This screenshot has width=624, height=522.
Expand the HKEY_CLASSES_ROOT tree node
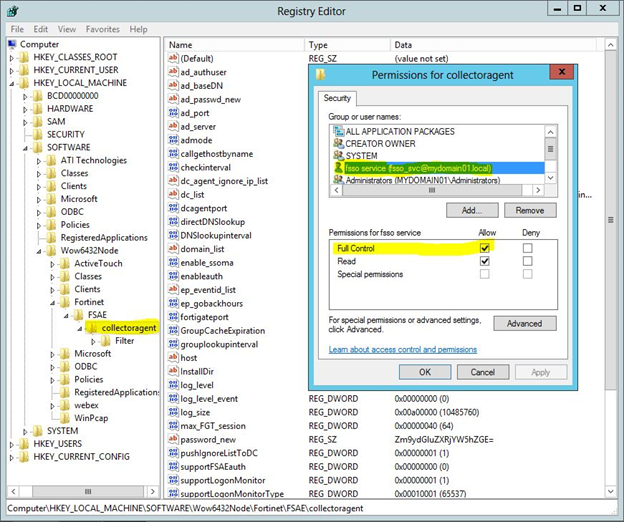(x=12, y=57)
